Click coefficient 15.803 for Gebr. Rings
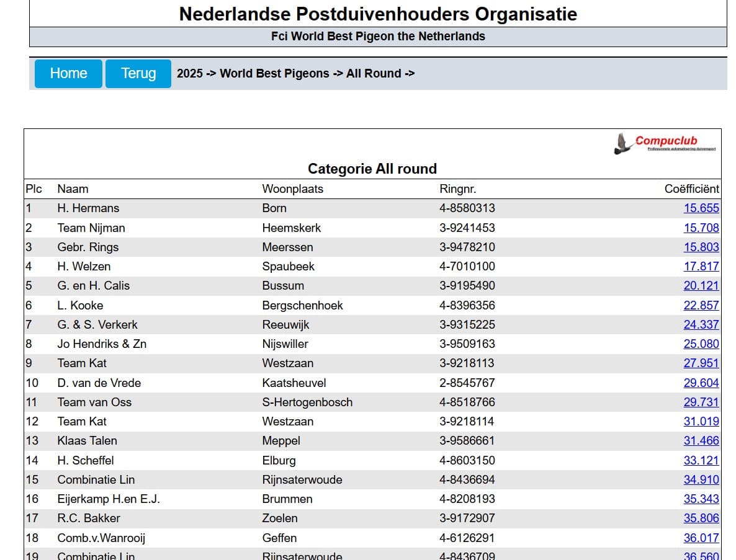Image resolution: width=736 pixels, height=560 pixels. point(701,247)
